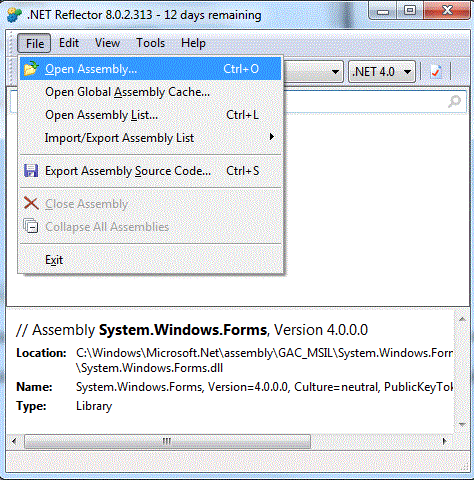Click the Open Assembly folder icon
Viewport: 474px width, 480px height.
[31, 68]
